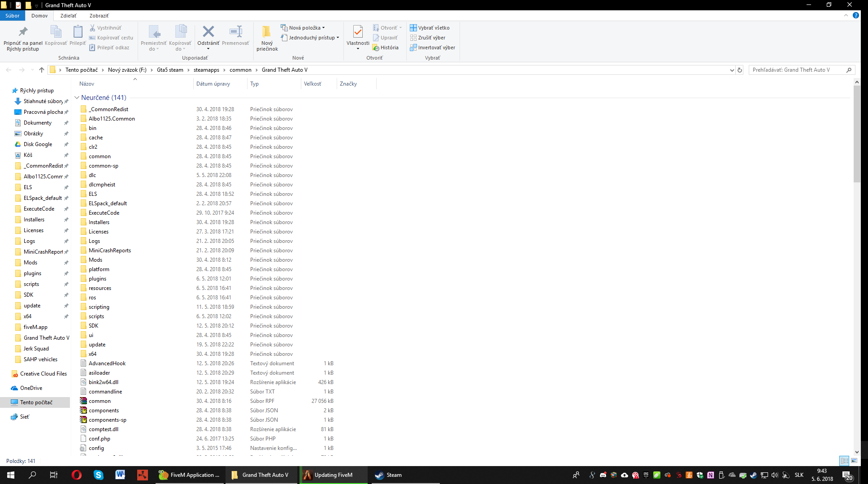The image size is (868, 484).
Task: Open the help question mark icon
Action: click(855, 15)
